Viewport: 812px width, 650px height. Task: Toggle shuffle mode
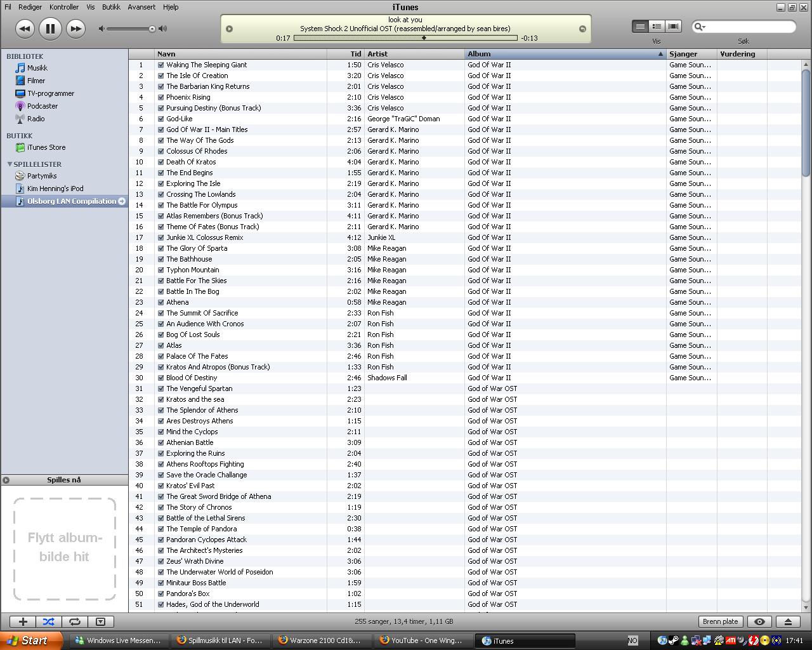click(x=49, y=622)
